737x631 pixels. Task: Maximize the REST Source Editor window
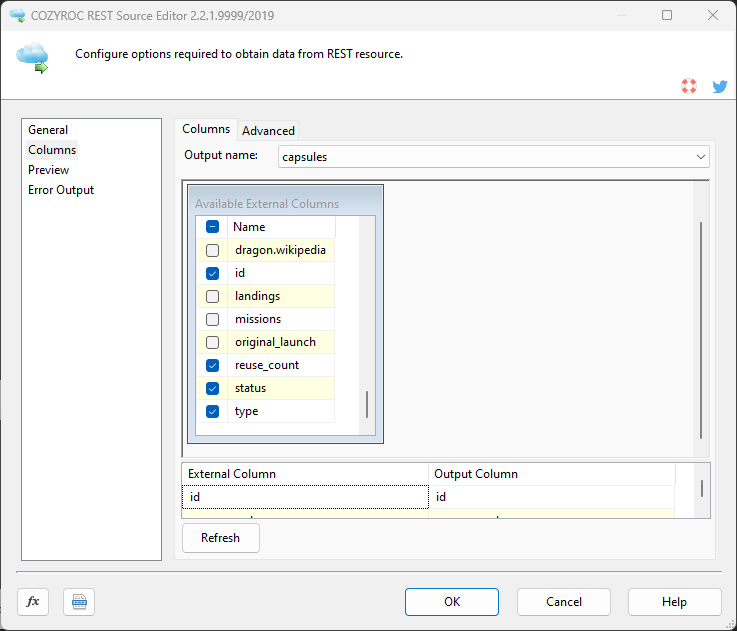coord(667,15)
